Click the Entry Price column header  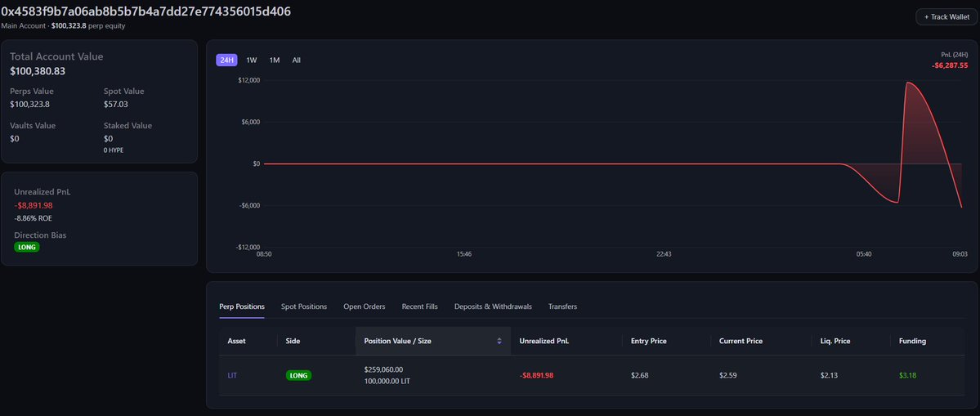[x=649, y=341]
